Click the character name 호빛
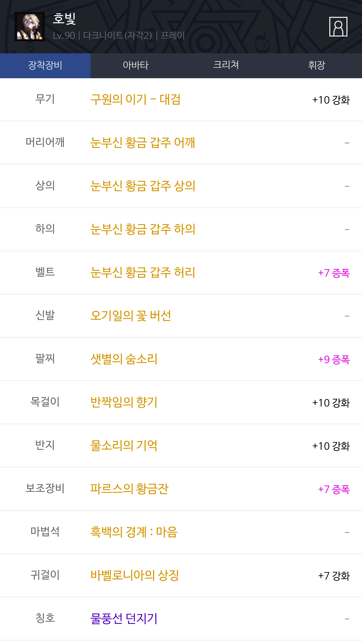 click(x=64, y=19)
